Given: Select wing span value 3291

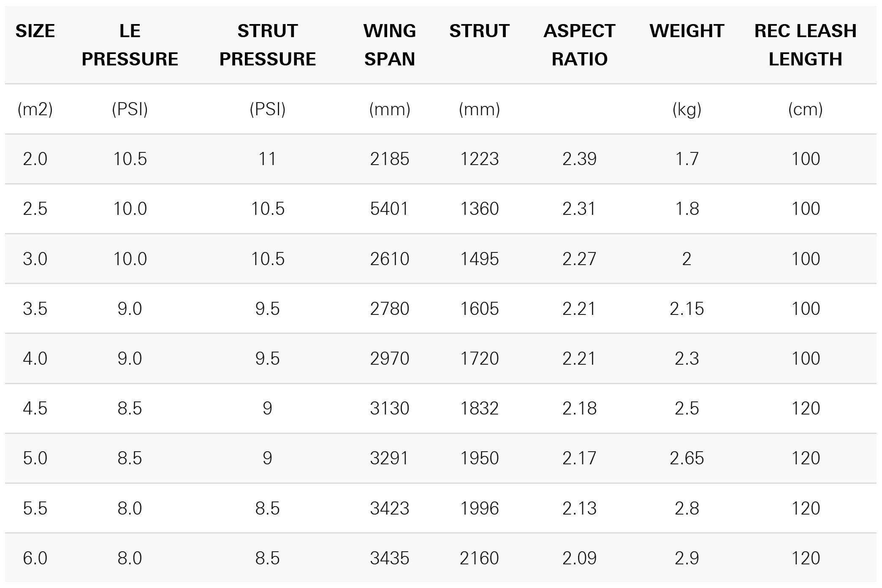Looking at the screenshot, I should pyautogui.click(x=389, y=458).
